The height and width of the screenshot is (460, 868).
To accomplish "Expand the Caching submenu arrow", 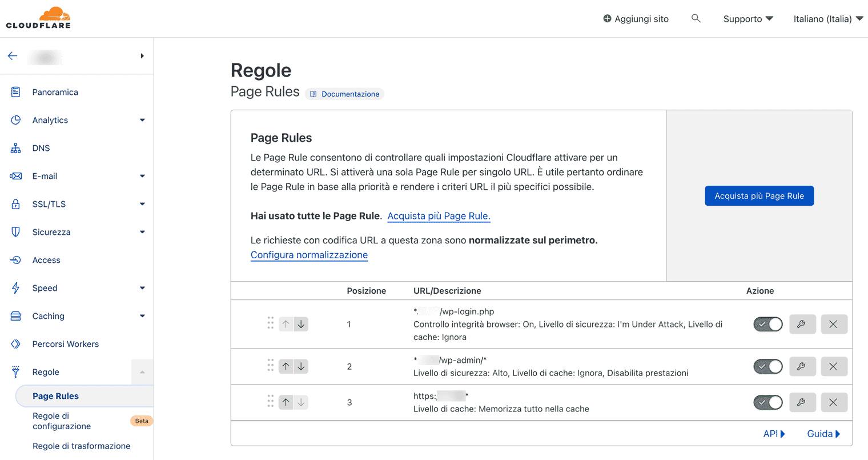I will [142, 316].
